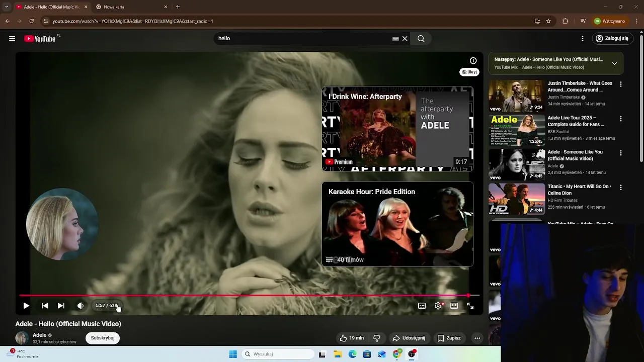Image resolution: width=644 pixels, height=362 pixels.
Task: Open the Windows Start menu
Action: coord(233,354)
